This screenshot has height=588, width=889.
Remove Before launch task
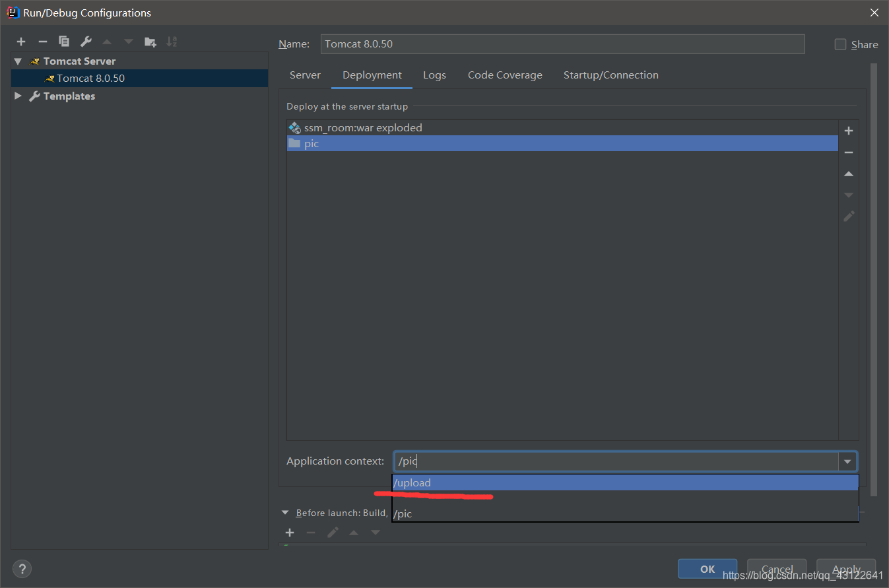coord(311,533)
